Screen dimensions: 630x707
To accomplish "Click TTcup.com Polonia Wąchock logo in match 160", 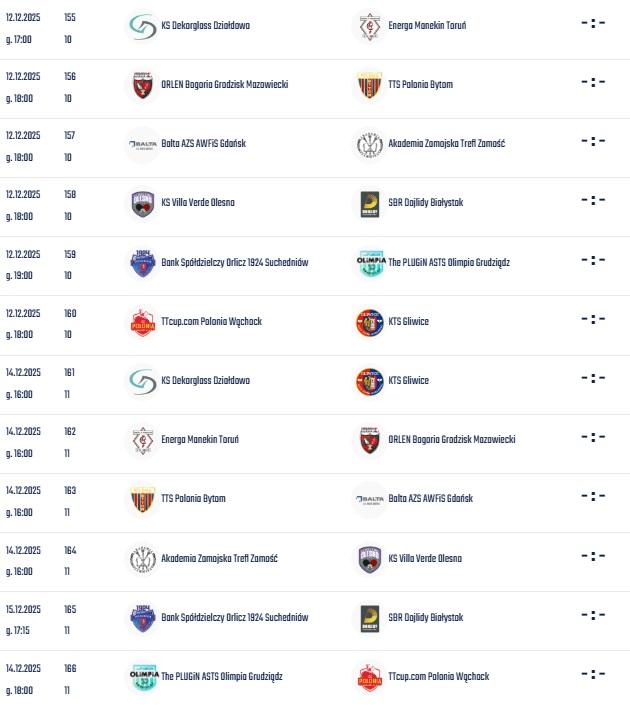I will 143,322.
